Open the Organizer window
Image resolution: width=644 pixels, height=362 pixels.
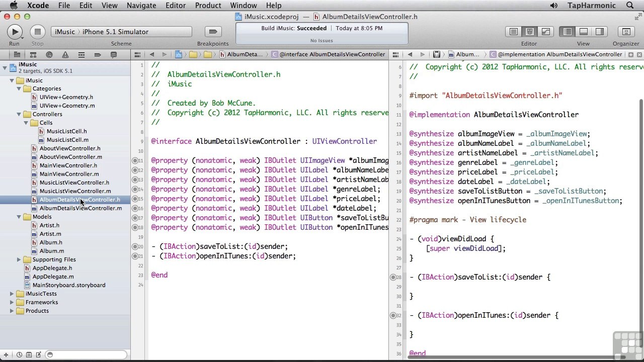626,32
